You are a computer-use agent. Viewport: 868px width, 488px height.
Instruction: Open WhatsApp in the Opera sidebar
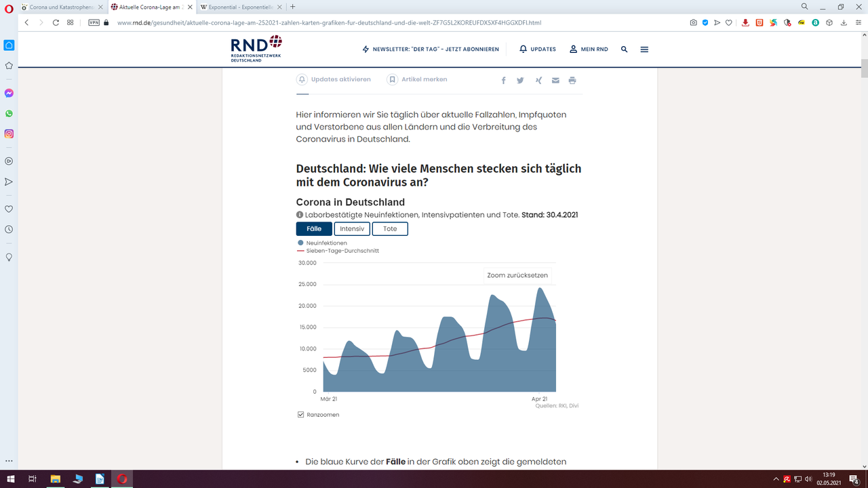[9, 113]
